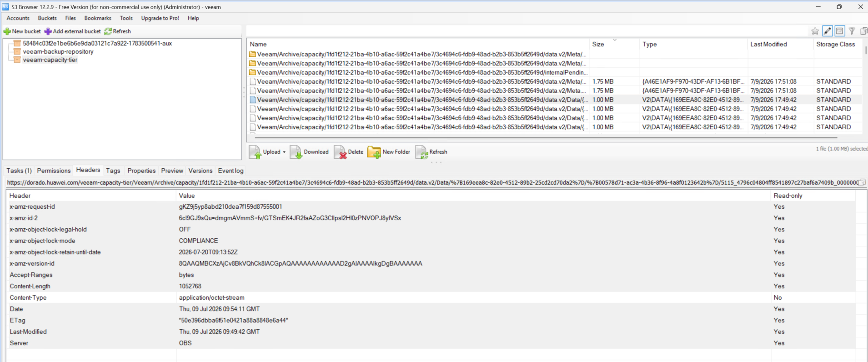Open the funnel filter icon
The height and width of the screenshot is (362, 868).
[852, 31]
